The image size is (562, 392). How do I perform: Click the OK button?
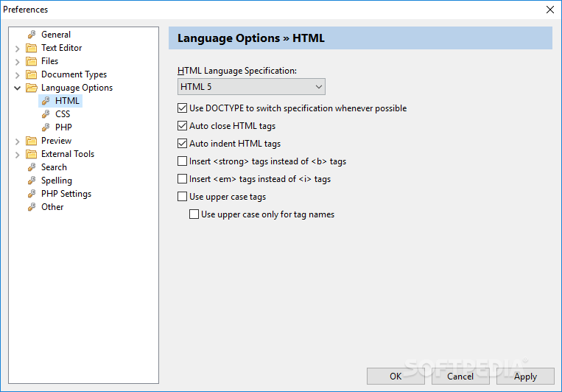click(x=396, y=377)
